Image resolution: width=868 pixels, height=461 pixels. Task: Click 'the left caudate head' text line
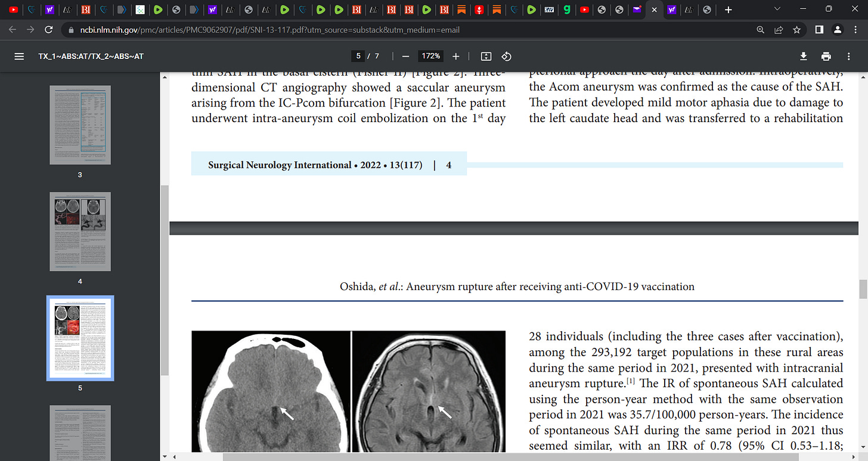coord(686,118)
